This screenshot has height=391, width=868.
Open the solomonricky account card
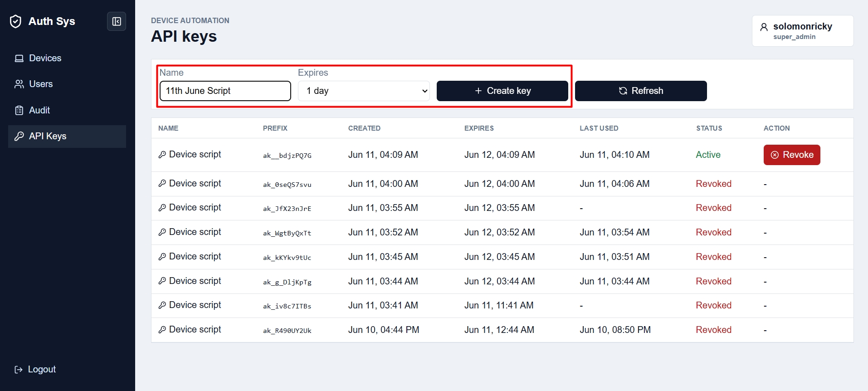[x=803, y=31]
